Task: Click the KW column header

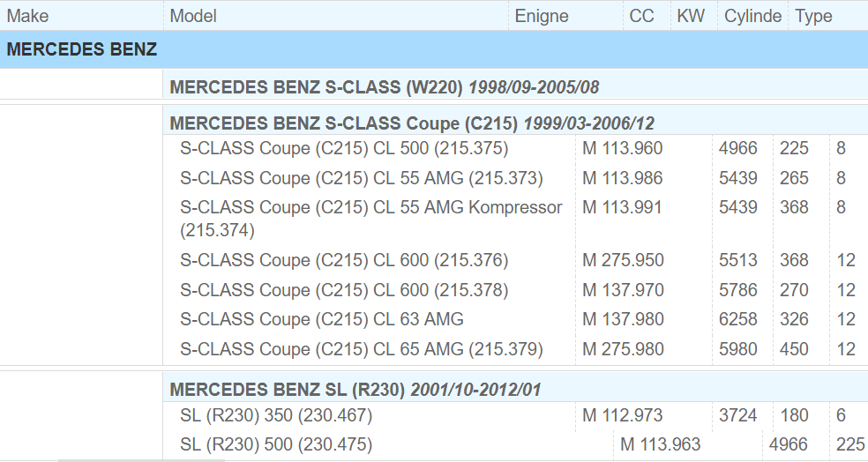Action: 691,16
